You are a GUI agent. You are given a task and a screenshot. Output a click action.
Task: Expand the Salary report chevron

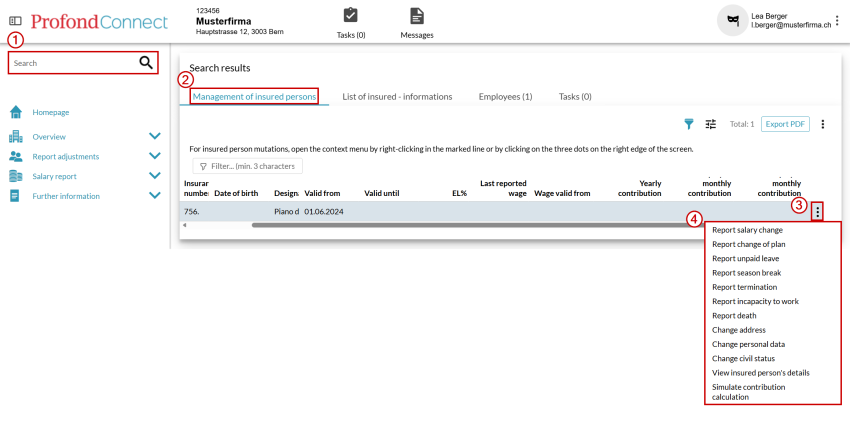(154, 175)
